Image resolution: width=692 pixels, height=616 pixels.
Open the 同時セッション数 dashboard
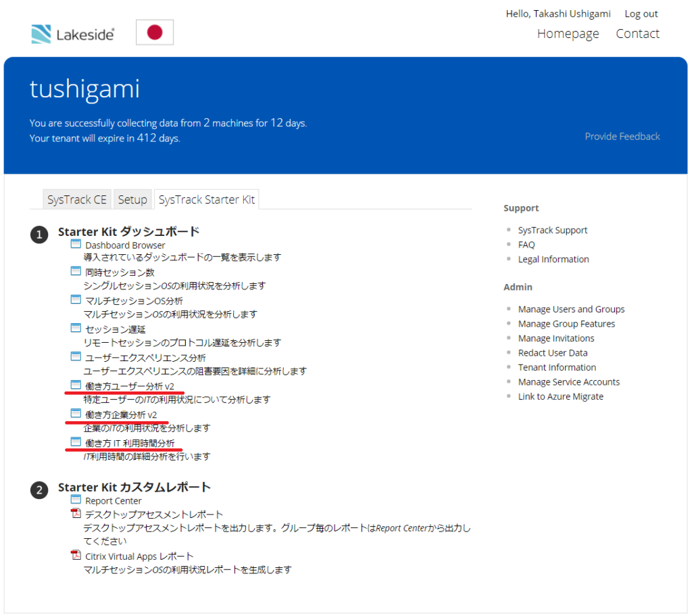tap(120, 273)
